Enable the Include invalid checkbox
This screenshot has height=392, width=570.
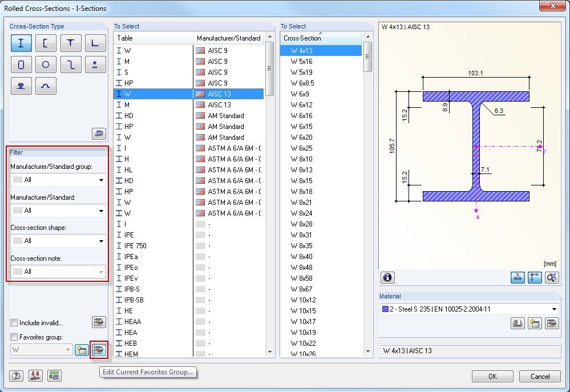click(14, 323)
